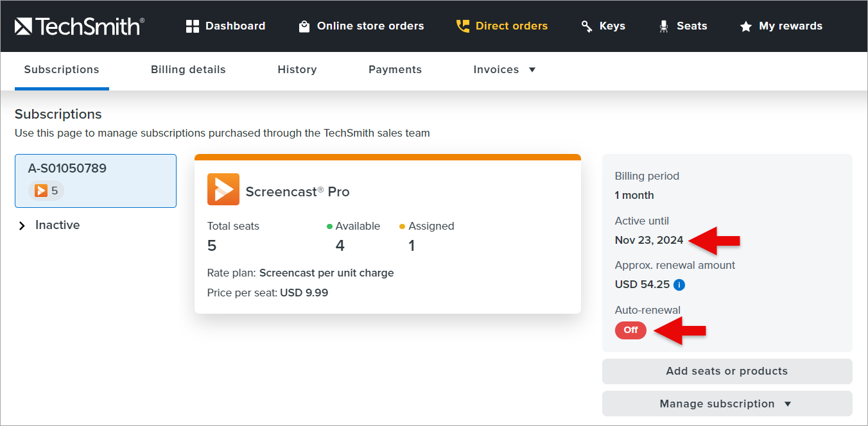The image size is (868, 426).
Task: Click the My rewards star icon
Action: click(x=745, y=26)
